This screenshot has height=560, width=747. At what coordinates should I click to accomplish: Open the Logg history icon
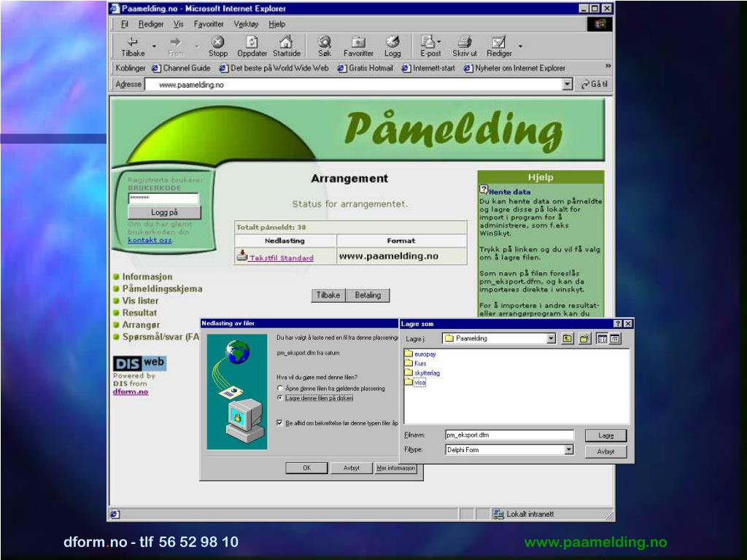tap(392, 42)
